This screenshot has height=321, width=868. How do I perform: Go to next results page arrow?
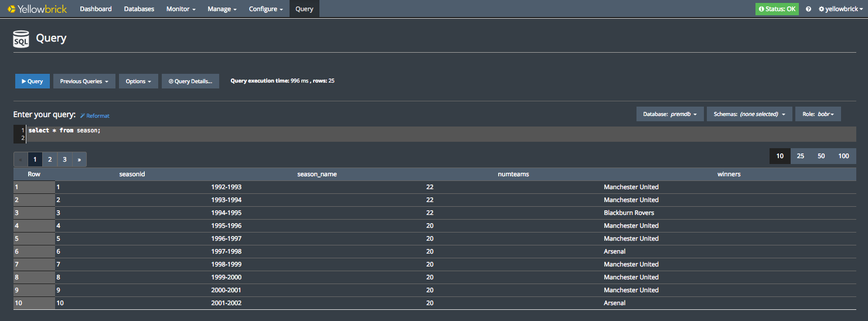(x=79, y=159)
